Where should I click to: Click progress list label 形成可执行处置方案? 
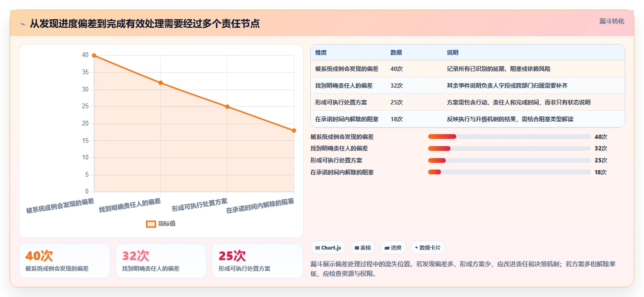pos(336,160)
